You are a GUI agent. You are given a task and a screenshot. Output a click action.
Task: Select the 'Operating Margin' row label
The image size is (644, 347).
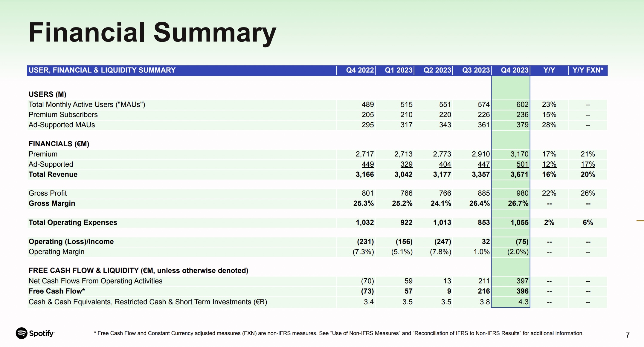pyautogui.click(x=57, y=252)
